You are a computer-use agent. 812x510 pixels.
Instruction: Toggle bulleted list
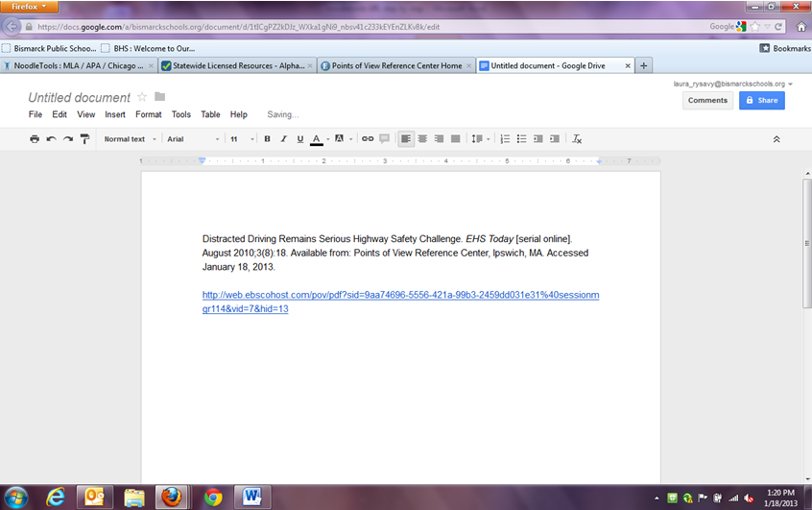521,139
